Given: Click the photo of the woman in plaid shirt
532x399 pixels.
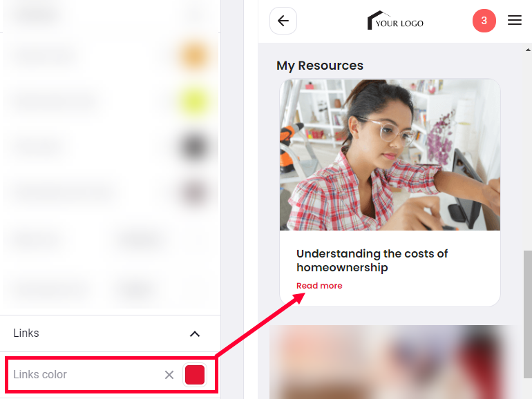Looking at the screenshot, I should (390, 155).
